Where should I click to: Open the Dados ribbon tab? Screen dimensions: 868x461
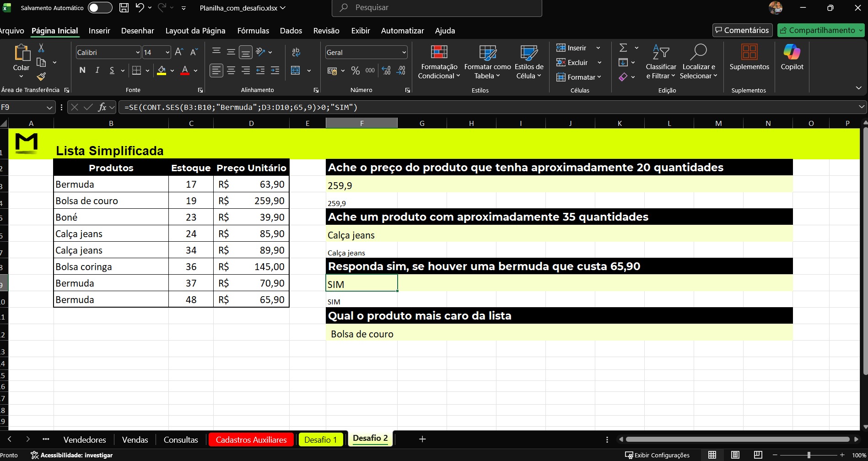tap(291, 31)
